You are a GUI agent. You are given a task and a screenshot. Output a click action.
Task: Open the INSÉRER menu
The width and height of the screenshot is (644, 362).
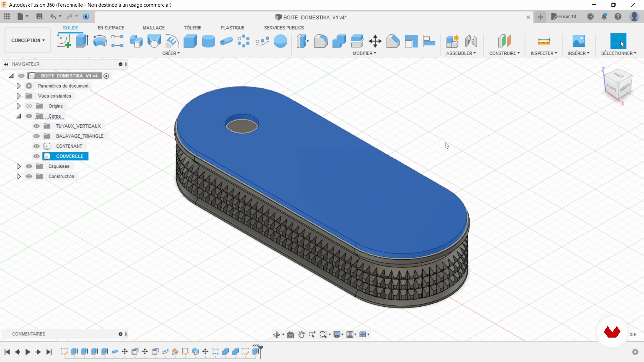coord(578,53)
